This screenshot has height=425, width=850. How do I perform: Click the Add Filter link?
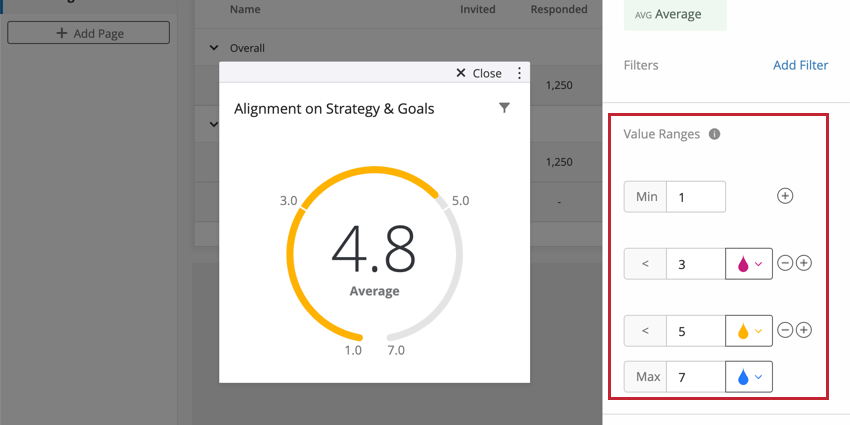pos(800,65)
